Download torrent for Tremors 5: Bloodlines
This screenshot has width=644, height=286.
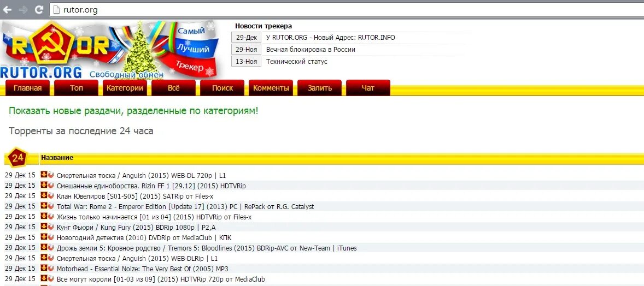(x=44, y=247)
